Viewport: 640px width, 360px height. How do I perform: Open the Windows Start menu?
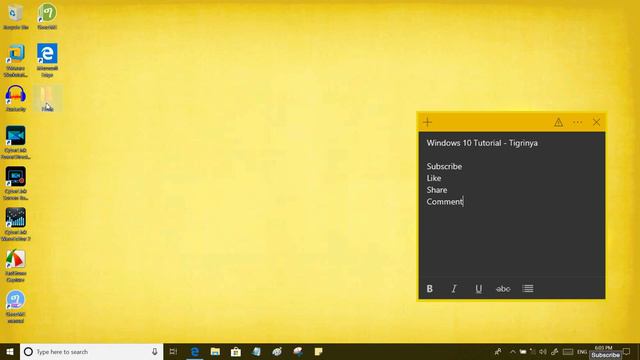pos(10,352)
